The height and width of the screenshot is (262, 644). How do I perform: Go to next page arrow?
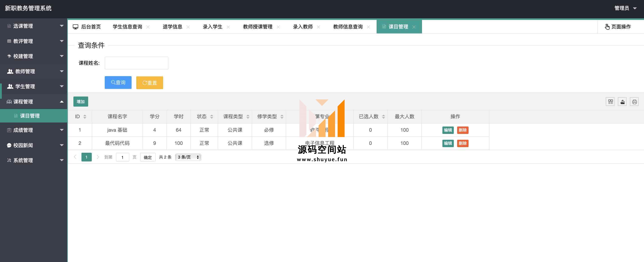click(x=98, y=157)
